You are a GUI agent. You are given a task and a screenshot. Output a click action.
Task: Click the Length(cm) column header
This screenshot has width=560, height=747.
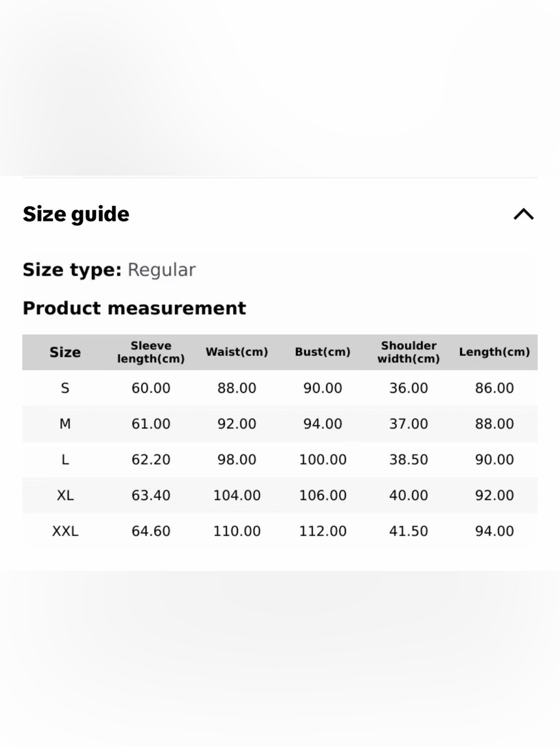point(494,352)
